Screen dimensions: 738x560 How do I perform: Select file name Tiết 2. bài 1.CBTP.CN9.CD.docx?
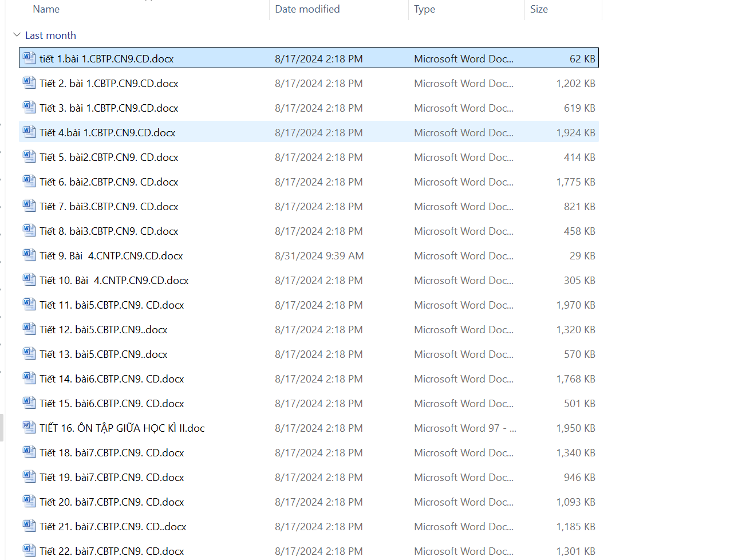coord(109,84)
